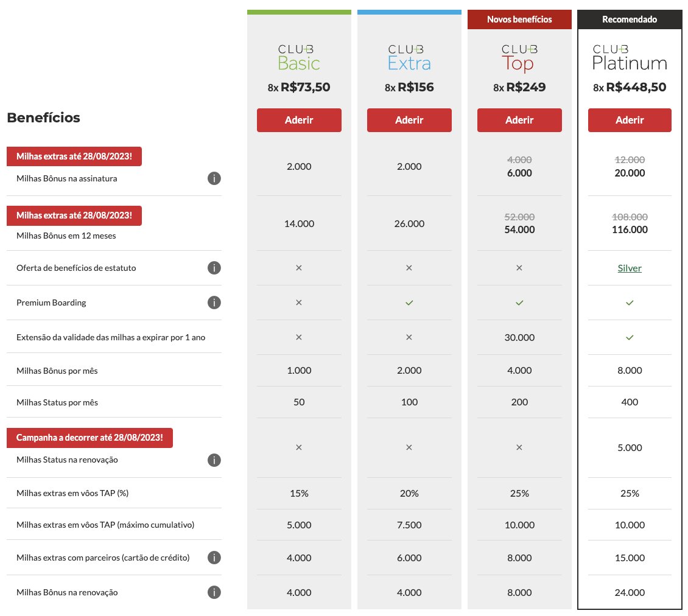Screen dimensions: 688x616
Task: Open info icon for Milhas Bônus na assinatura
Action: pos(214,178)
